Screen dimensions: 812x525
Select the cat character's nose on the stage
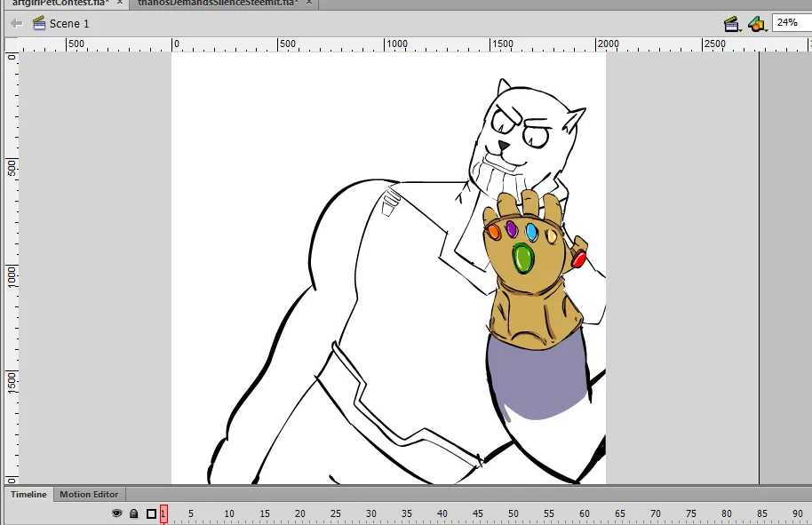click(x=503, y=145)
